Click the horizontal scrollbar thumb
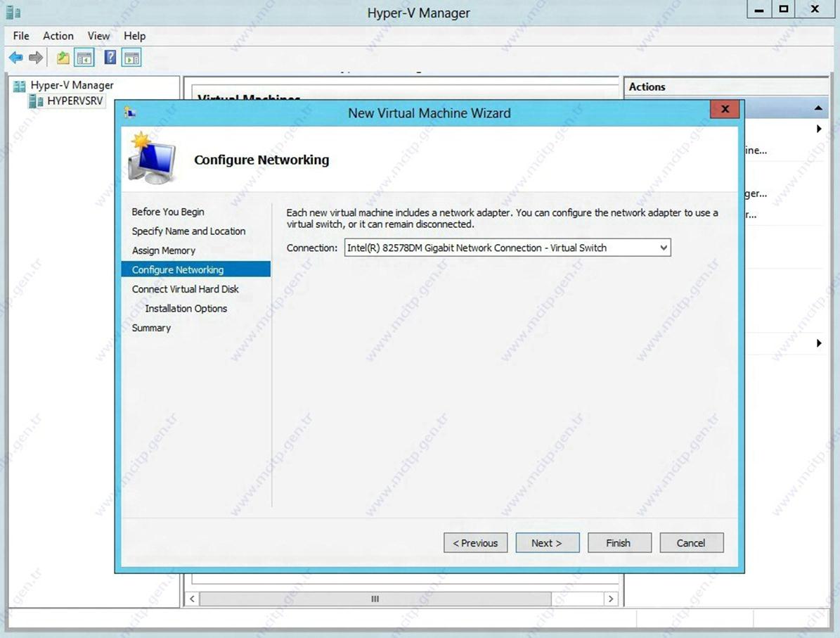Screen dimensions: 840x638 [x=375, y=599]
